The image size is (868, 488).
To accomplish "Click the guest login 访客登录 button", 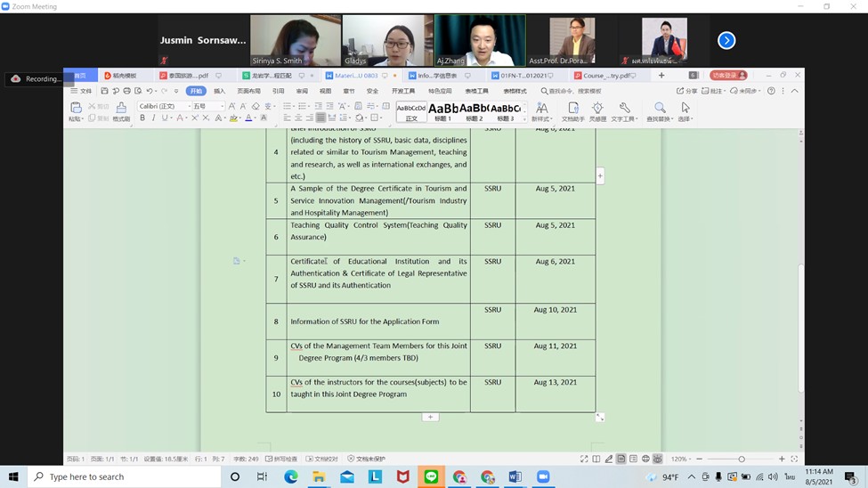I will click(x=728, y=76).
